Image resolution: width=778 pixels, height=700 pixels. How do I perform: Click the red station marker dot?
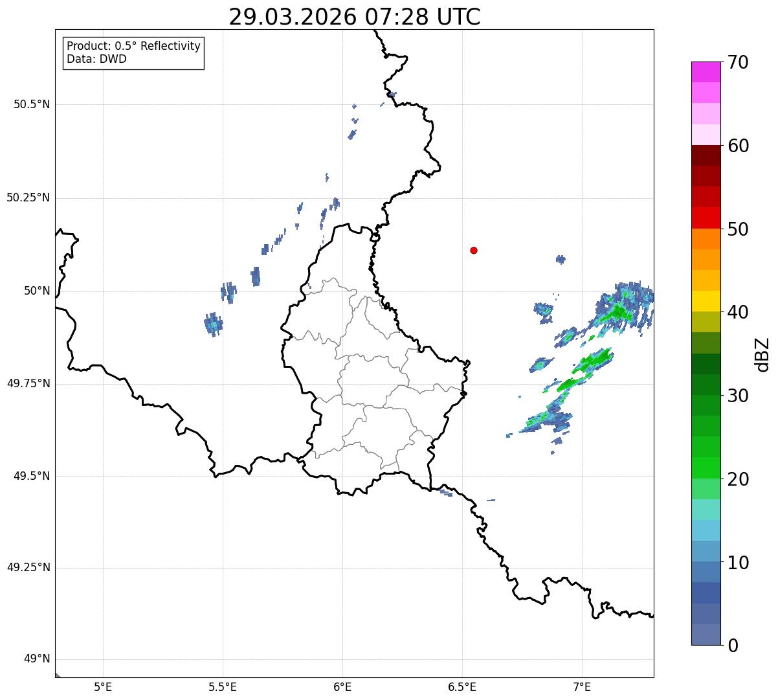pyautogui.click(x=474, y=250)
